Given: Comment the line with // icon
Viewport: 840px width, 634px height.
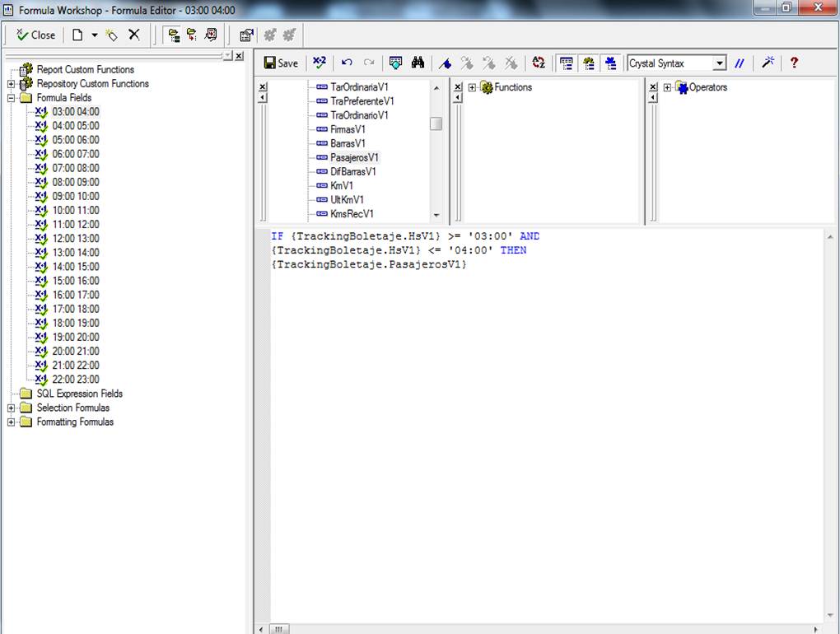Looking at the screenshot, I should coord(740,63).
